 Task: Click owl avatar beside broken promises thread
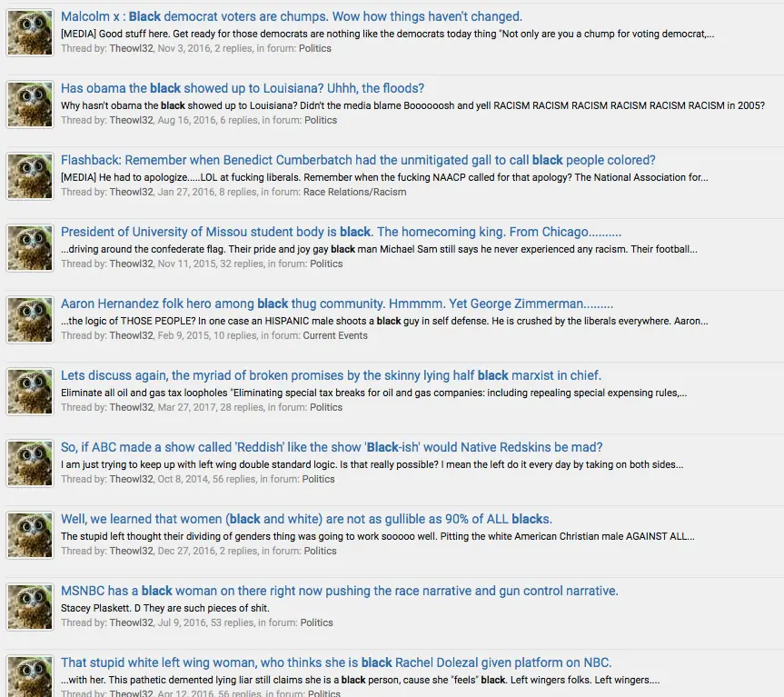(30, 392)
